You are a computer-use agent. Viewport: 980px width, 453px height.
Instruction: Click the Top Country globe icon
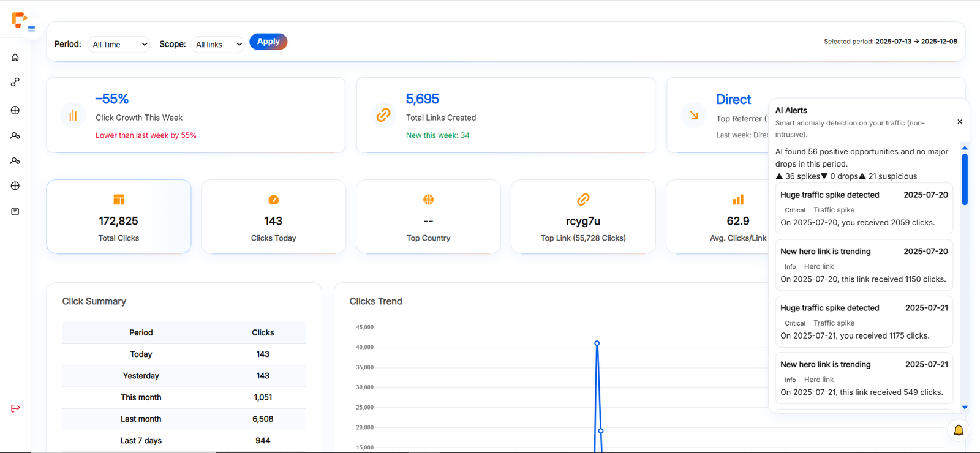[428, 200]
